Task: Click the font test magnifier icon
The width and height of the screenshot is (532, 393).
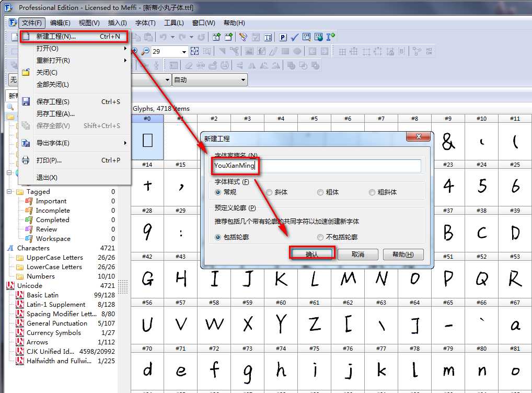Action: point(307,37)
